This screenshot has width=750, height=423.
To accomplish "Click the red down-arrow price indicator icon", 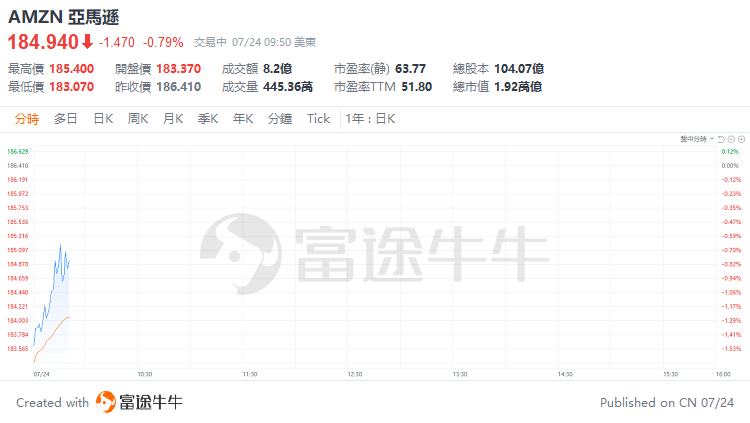I will (x=87, y=42).
